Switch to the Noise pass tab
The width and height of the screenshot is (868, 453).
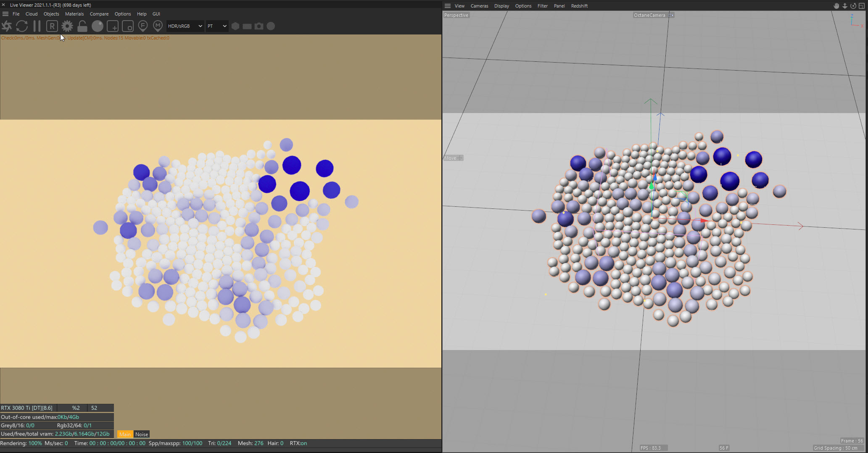tap(142, 434)
